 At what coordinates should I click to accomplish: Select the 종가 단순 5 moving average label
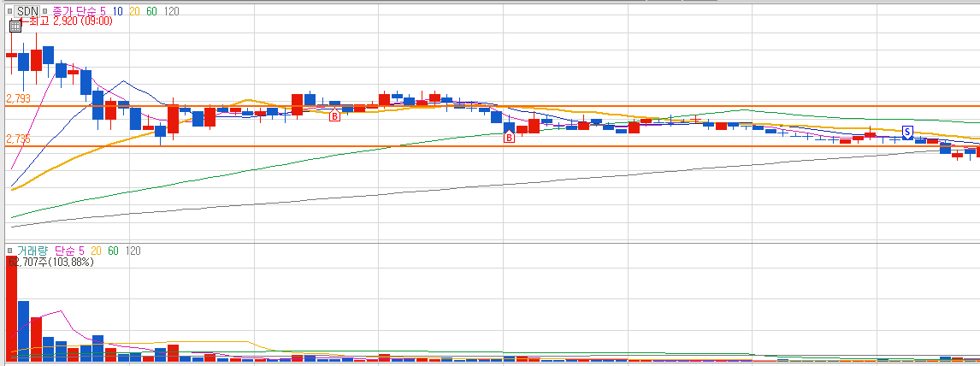tap(78, 10)
